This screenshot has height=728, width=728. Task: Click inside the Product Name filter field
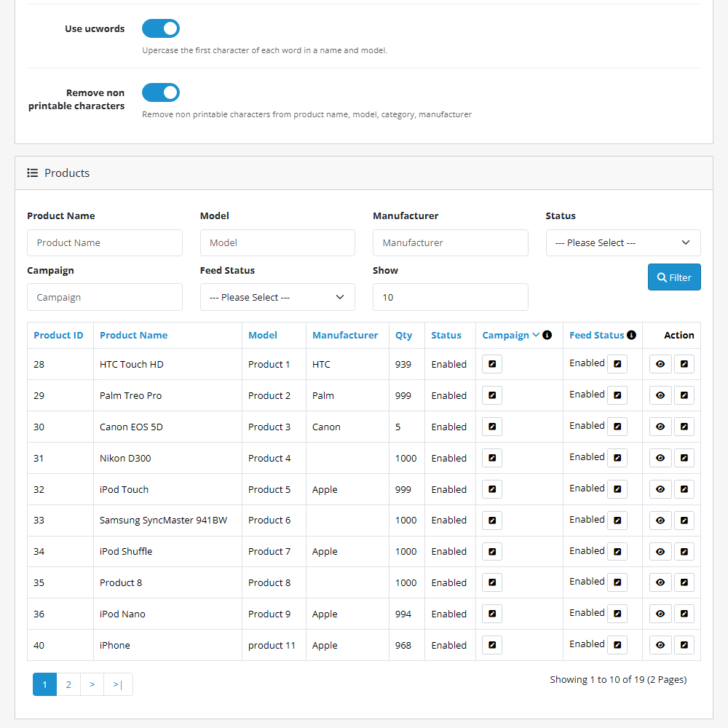pyautogui.click(x=104, y=242)
